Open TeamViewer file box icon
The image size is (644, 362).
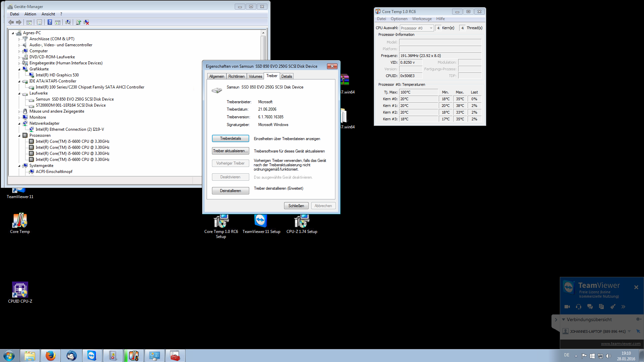[601, 307]
